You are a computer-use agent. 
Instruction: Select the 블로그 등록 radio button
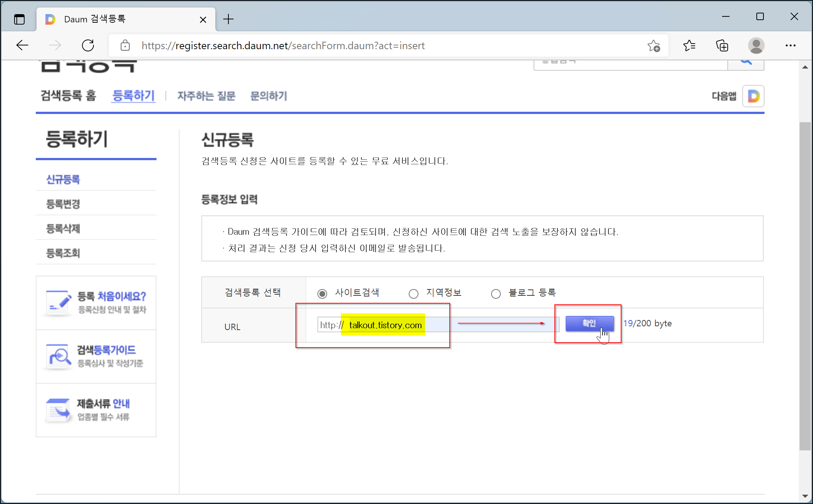496,294
